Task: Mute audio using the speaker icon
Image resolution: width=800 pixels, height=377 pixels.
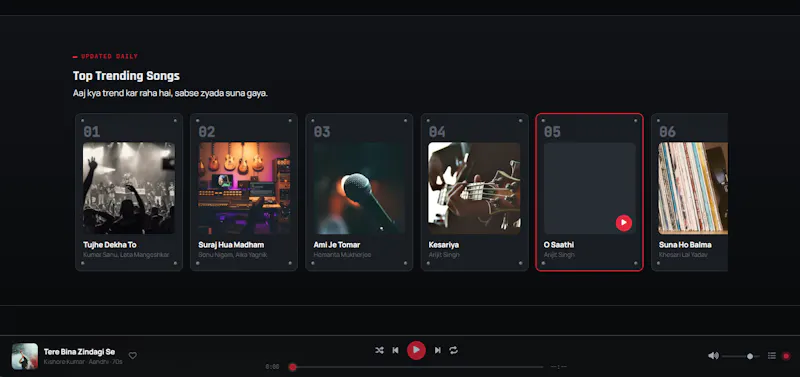Action: click(x=713, y=356)
